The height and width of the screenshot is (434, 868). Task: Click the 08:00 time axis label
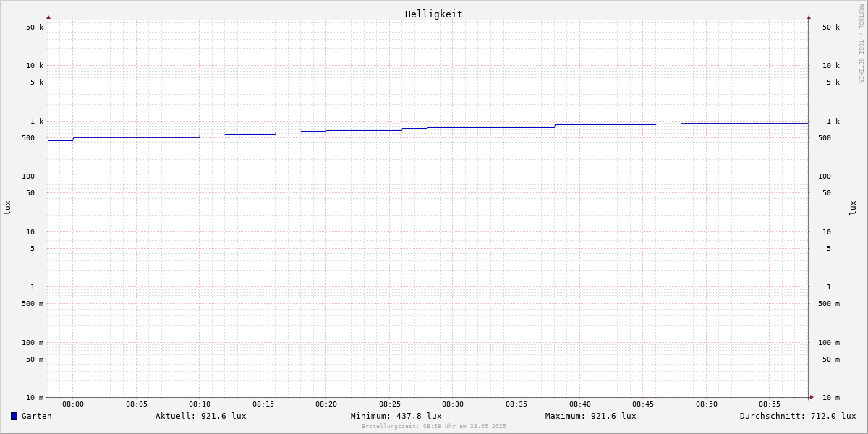pyautogui.click(x=73, y=404)
